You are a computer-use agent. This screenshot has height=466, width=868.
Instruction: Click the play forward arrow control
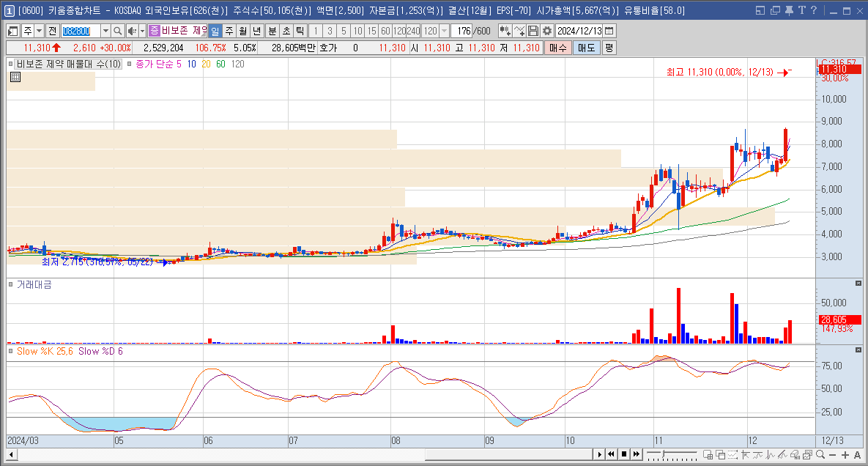pyautogui.click(x=599, y=455)
